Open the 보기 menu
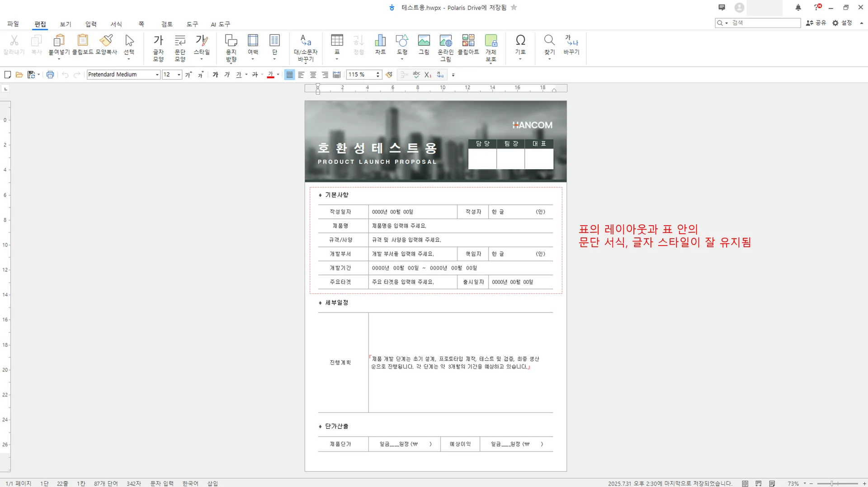The image size is (868, 487). [x=65, y=24]
